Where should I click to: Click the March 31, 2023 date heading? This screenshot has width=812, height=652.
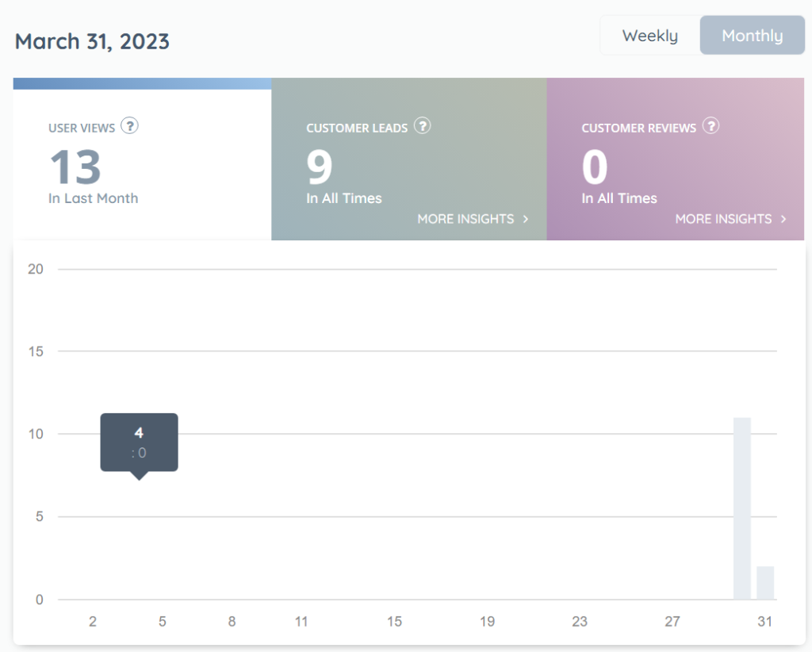[92, 41]
